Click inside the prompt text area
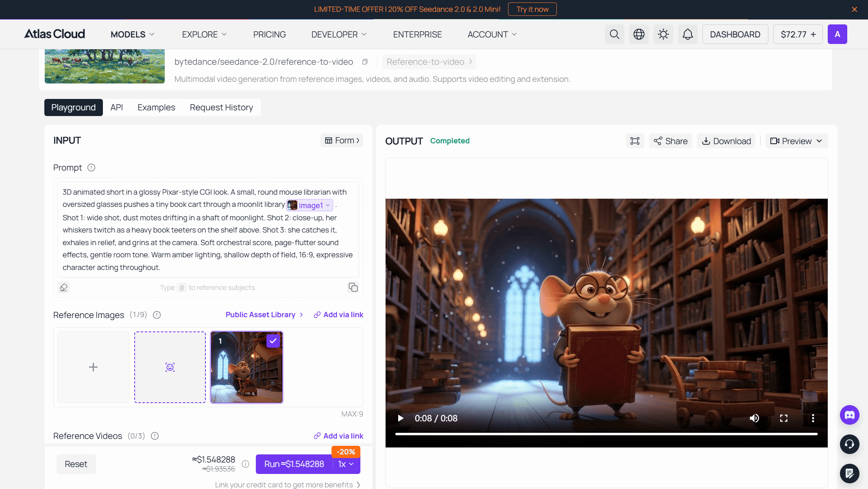 click(208, 230)
